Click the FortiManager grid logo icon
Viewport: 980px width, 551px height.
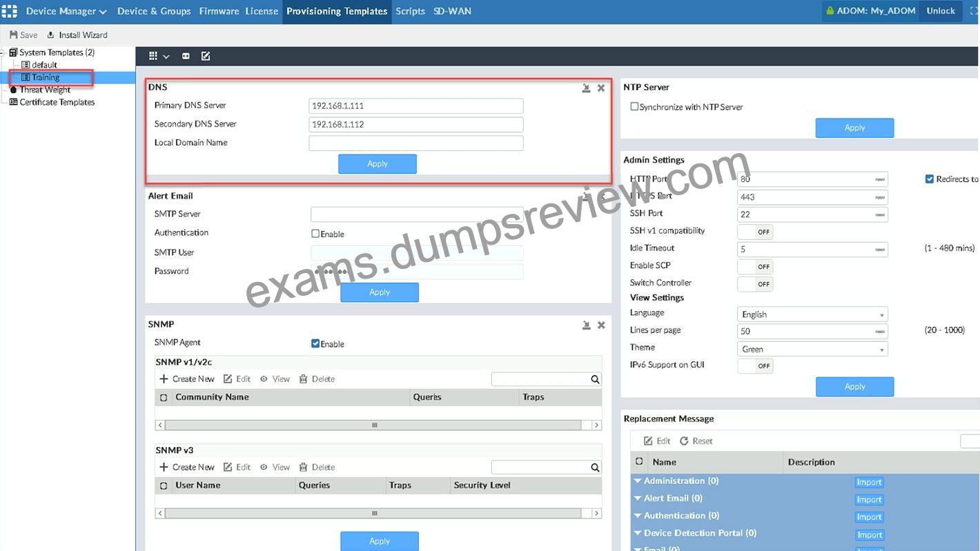click(9, 11)
